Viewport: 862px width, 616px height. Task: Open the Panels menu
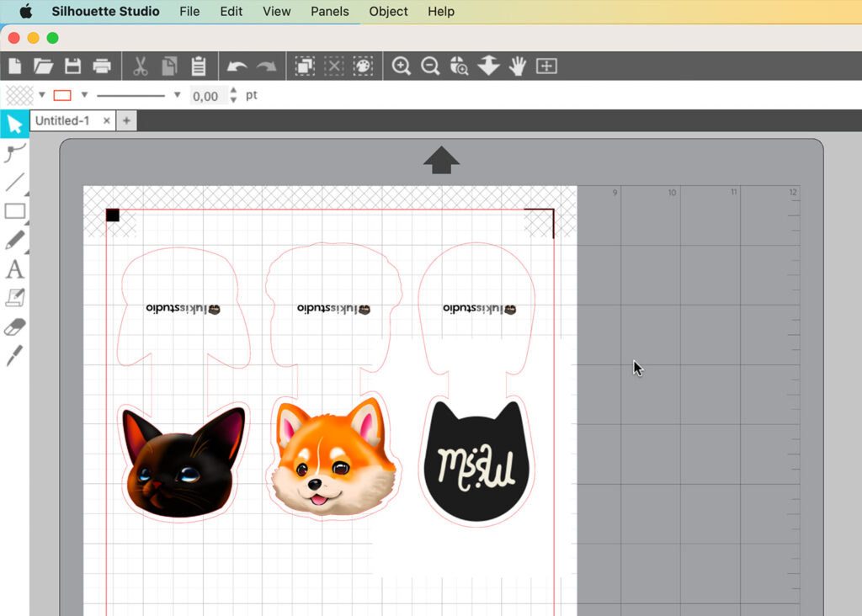point(329,11)
